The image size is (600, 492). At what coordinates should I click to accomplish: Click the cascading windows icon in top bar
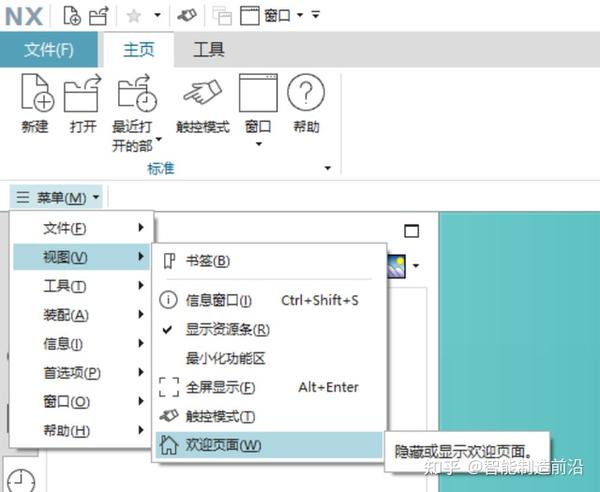click(x=222, y=16)
